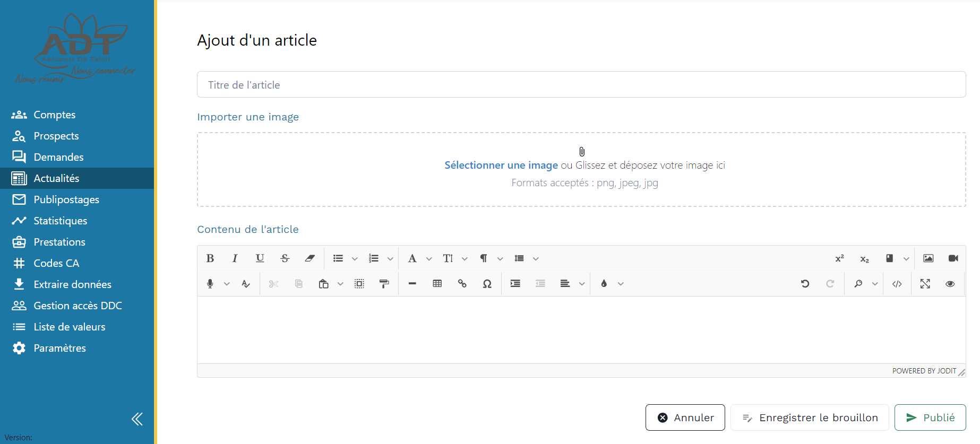
Task: Toggle editor fullscreen mode
Action: click(x=925, y=284)
